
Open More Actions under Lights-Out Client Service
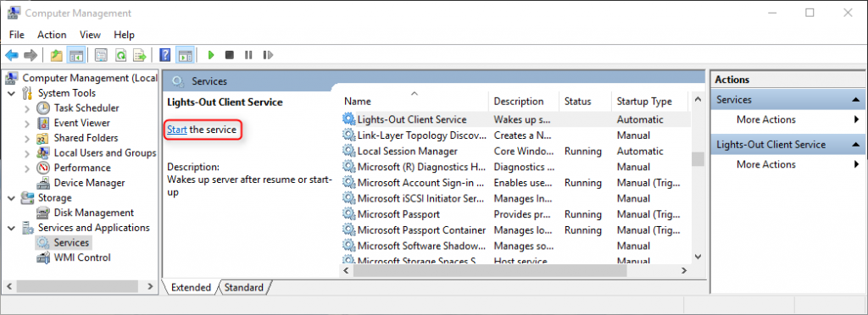(x=787, y=164)
